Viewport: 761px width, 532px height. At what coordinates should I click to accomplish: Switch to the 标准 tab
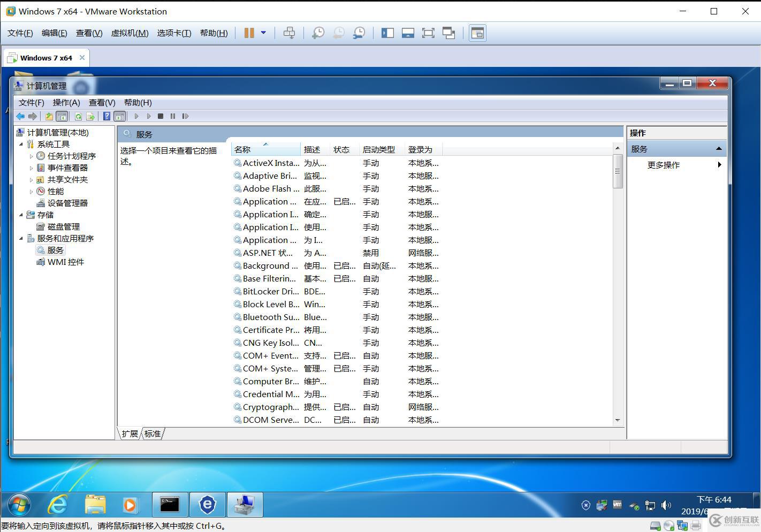(x=153, y=434)
